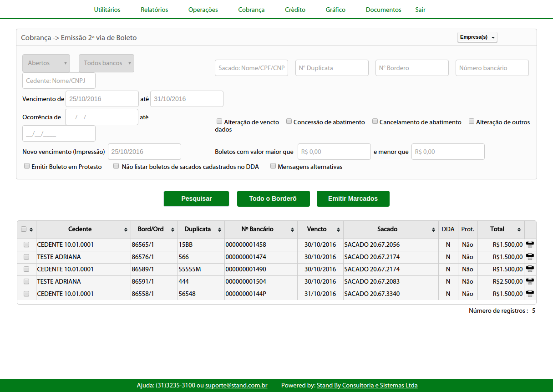Click the Emitir Marcados button
553x392 pixels.
click(353, 199)
